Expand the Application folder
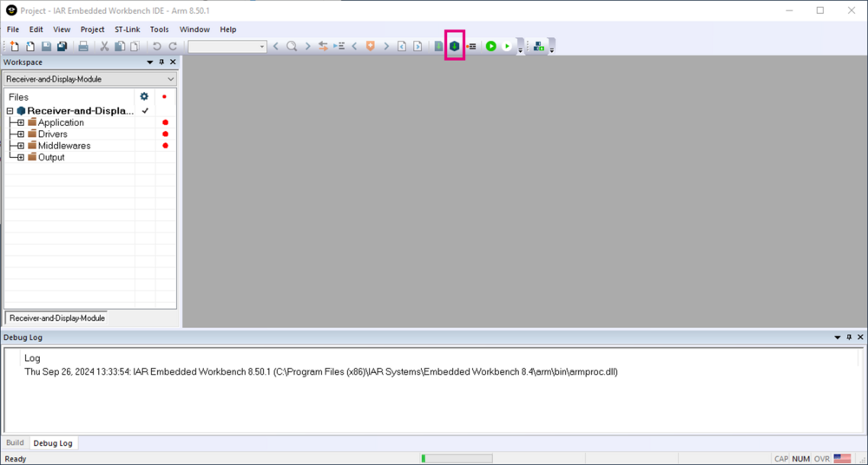Screen dimensions: 868x465 tap(21, 122)
